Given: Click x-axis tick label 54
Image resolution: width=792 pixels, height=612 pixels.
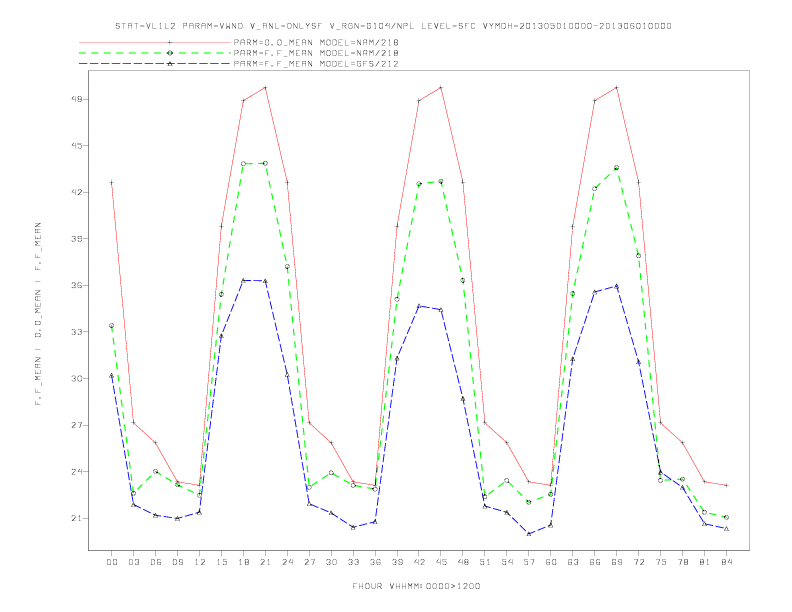Looking at the screenshot, I should click(507, 562).
